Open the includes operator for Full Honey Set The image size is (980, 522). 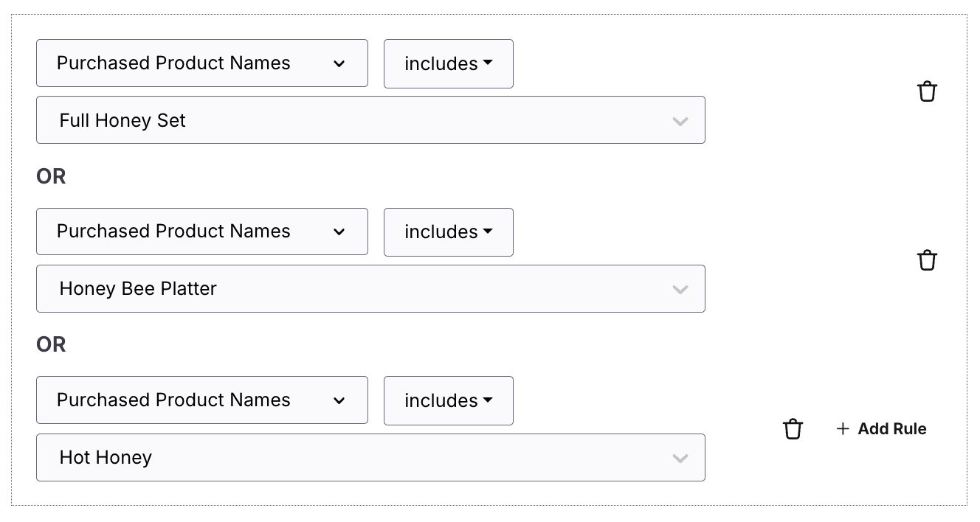coord(449,64)
